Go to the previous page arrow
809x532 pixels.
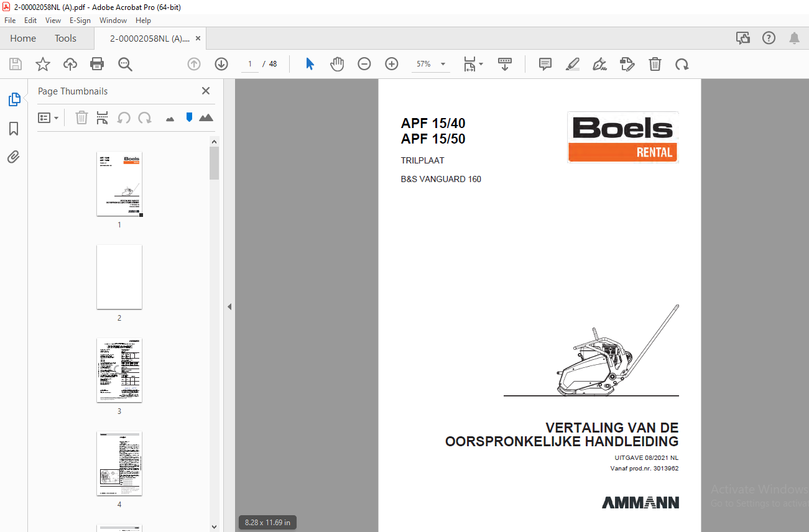tap(194, 64)
